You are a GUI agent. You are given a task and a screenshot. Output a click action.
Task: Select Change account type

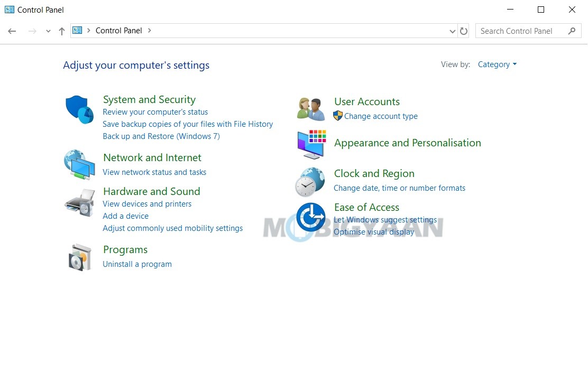(381, 116)
